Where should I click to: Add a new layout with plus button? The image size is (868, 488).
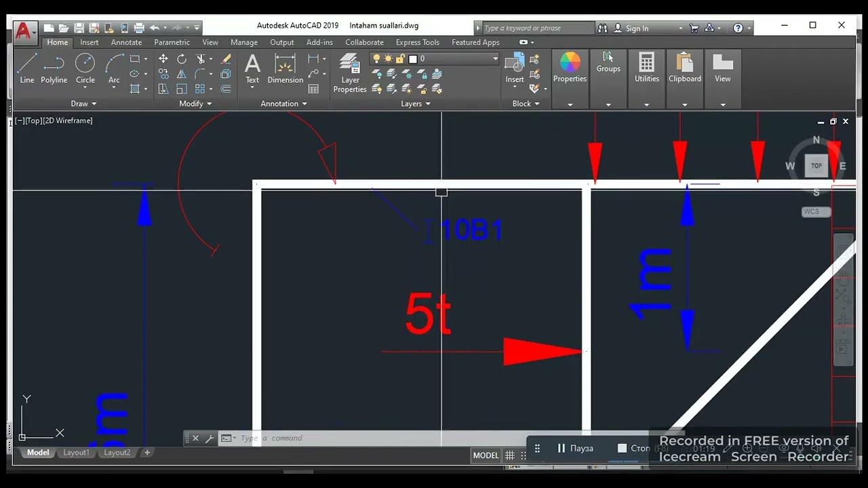147,453
